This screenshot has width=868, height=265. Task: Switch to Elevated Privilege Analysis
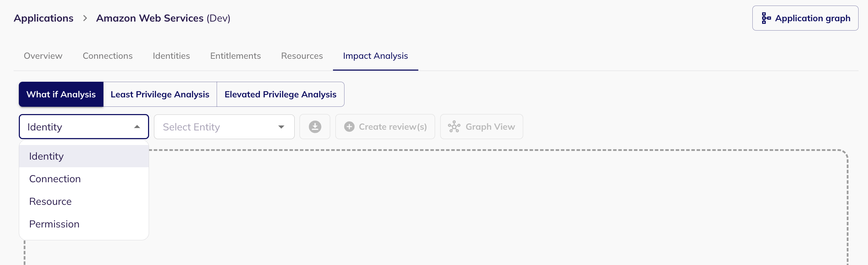280,94
